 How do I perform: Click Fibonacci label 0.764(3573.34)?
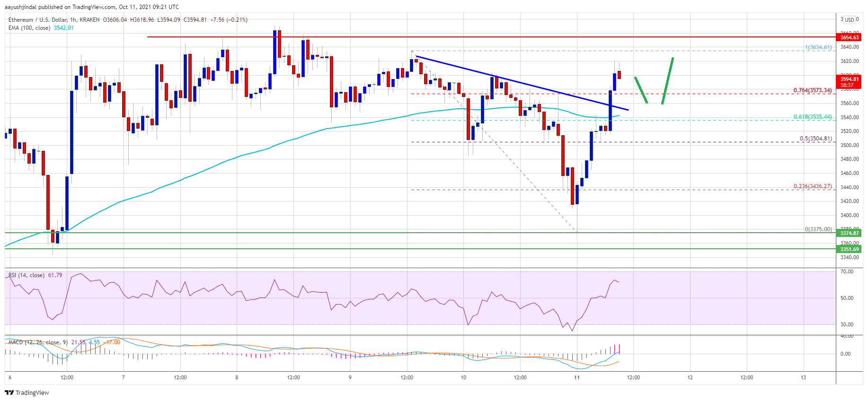(x=813, y=90)
